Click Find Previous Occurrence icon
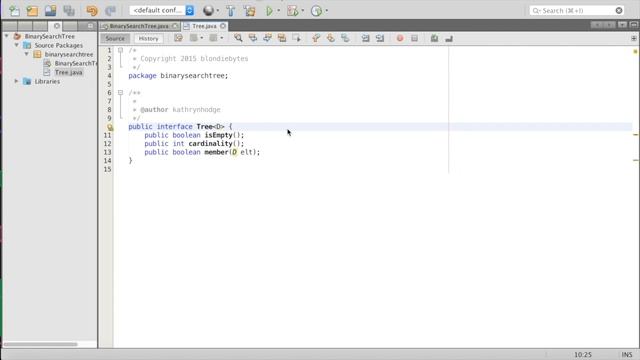The image size is (640, 360). coord(253,38)
